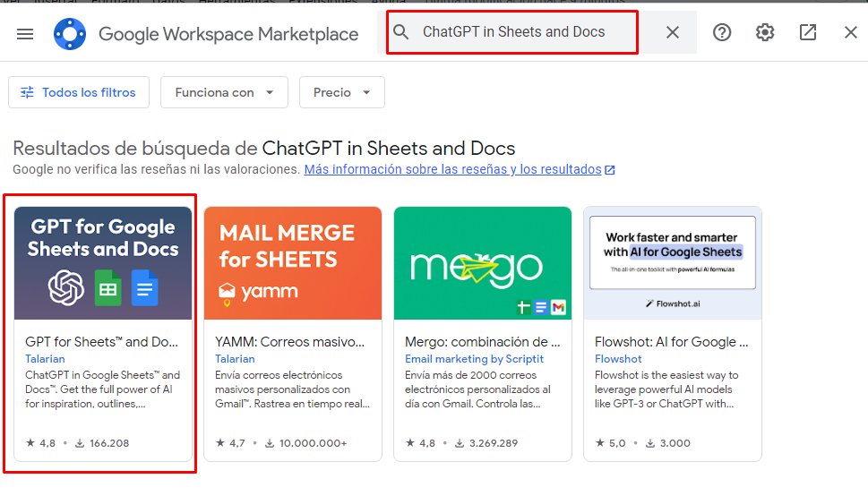Open the Más información sobre las reseñas link

click(460, 169)
